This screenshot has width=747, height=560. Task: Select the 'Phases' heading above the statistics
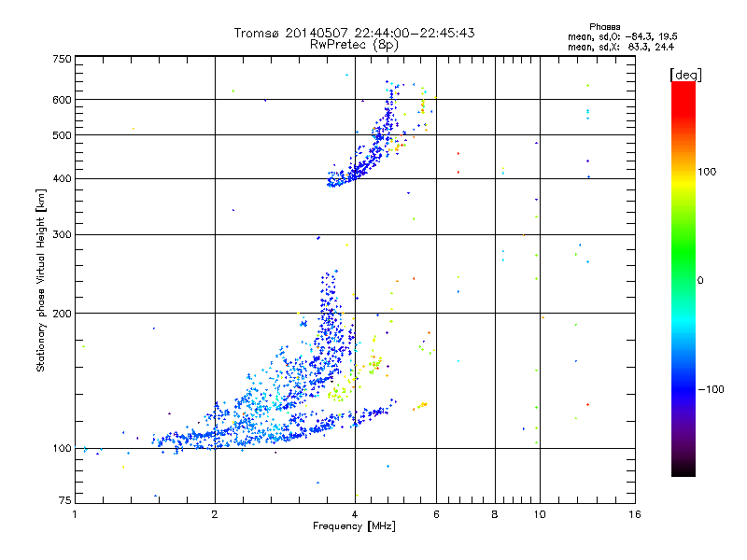[x=604, y=27]
